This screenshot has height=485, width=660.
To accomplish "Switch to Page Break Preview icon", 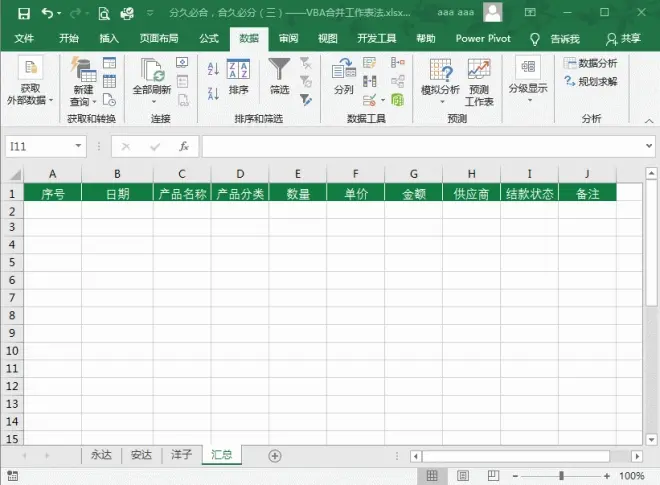I will point(493,476).
